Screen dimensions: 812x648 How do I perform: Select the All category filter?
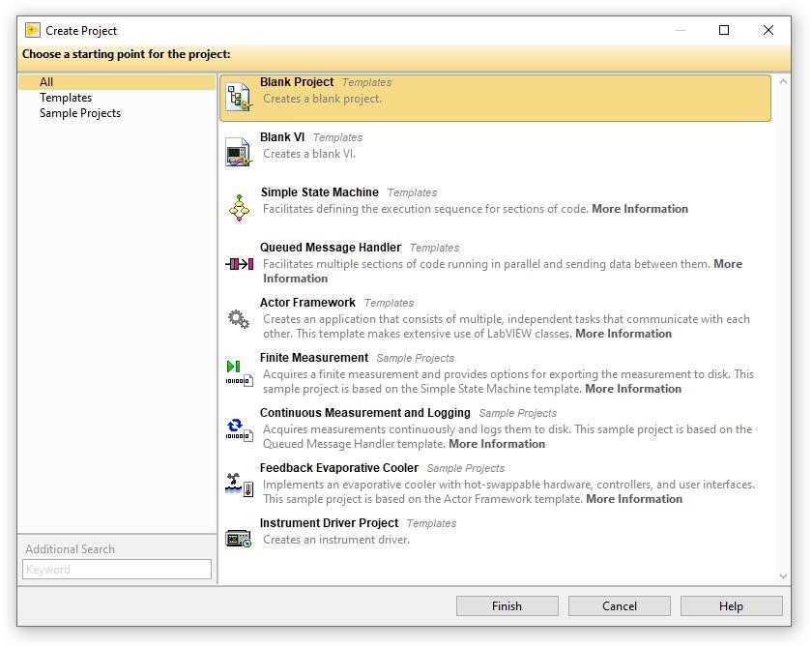tap(46, 82)
